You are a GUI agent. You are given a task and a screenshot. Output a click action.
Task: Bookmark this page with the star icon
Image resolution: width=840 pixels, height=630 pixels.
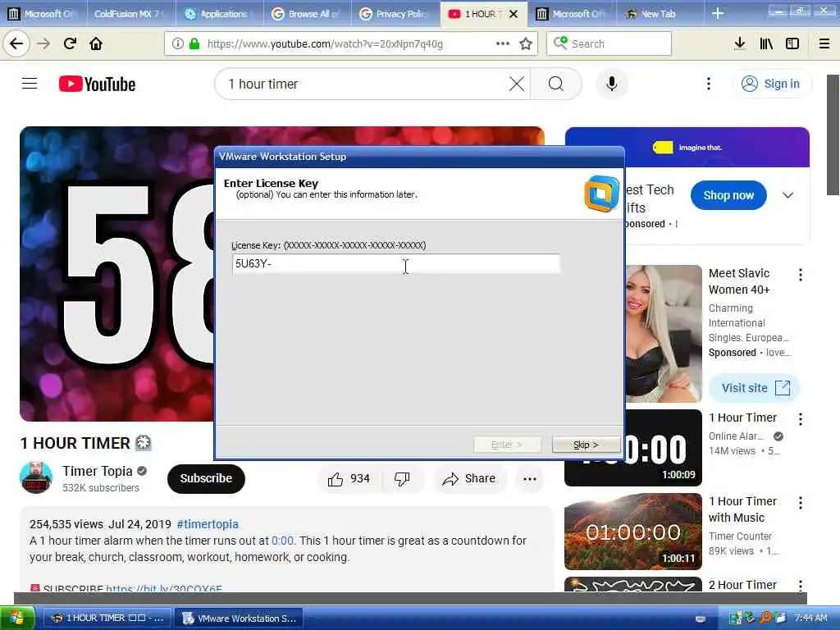(x=526, y=44)
